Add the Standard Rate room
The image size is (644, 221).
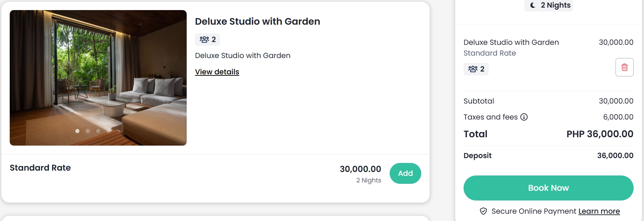tap(405, 173)
